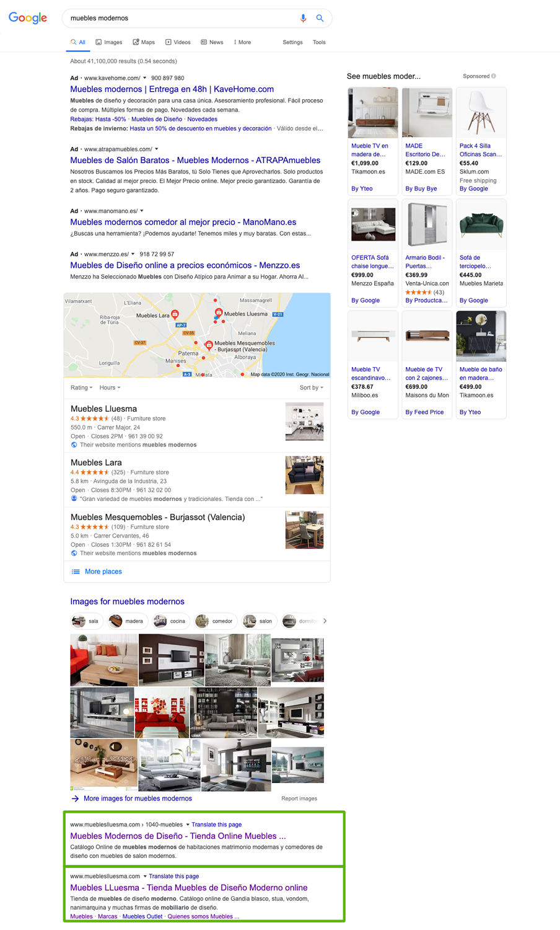The height and width of the screenshot is (930, 560).
Task: Open the More search options menu
Action: point(242,42)
